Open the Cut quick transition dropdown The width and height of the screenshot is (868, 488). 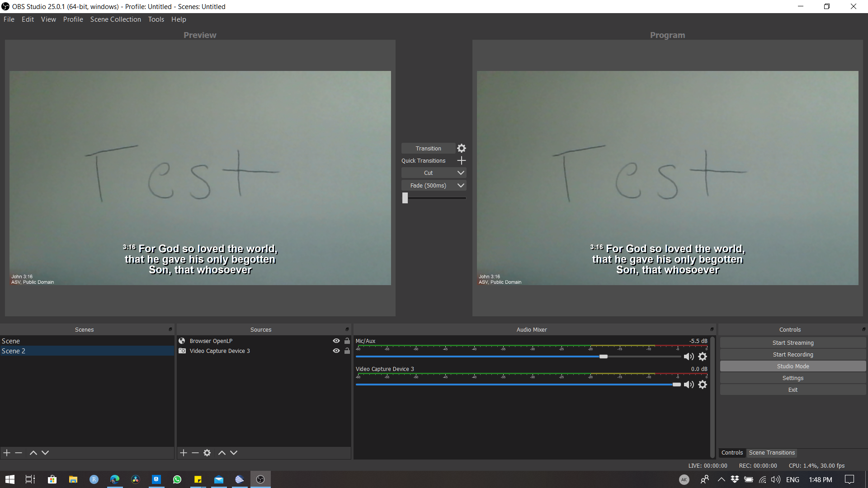(460, 173)
